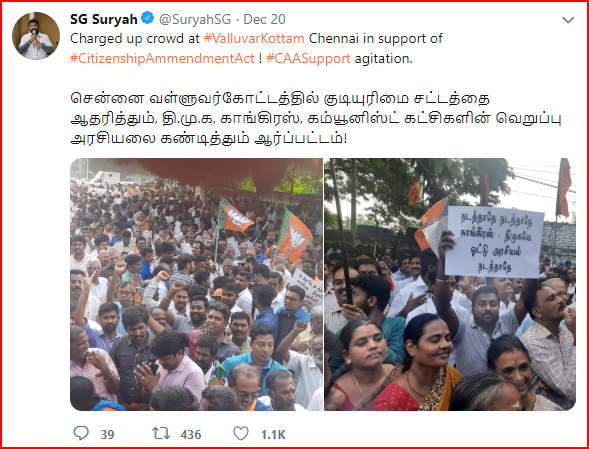589x449 pixels.
Task: Click the 436 retweets count
Action: point(191,435)
